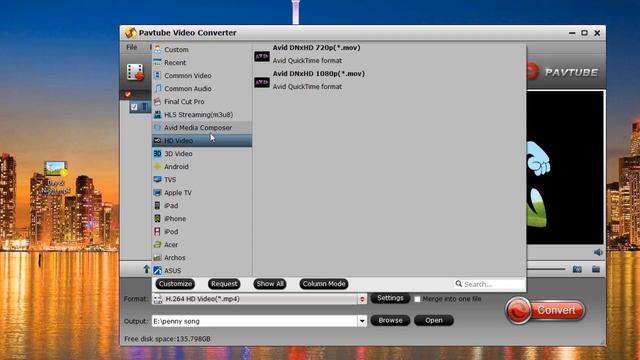Select the HLS Streaming(m3u8) category
This screenshot has height=360, width=640.
[x=202, y=115]
